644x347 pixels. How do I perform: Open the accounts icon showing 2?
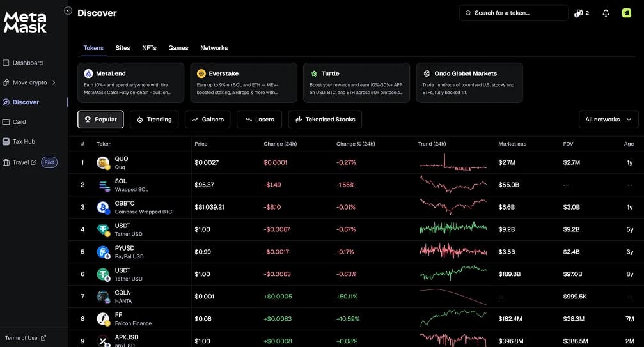(x=581, y=13)
